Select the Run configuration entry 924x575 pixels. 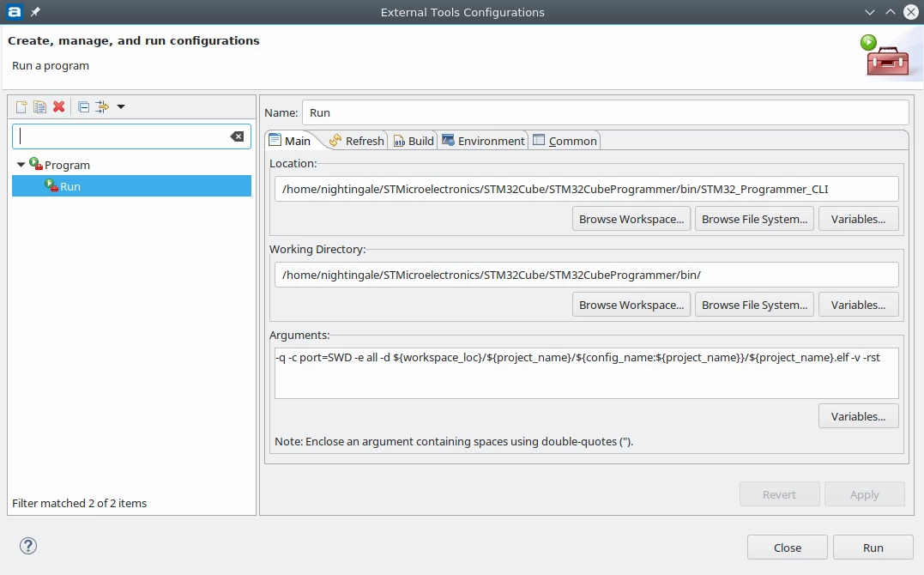(131, 185)
